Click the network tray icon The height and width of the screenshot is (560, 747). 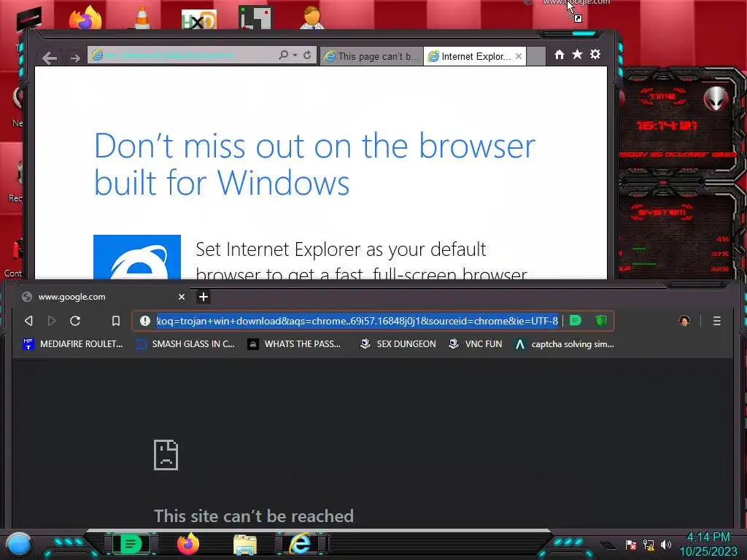649,544
